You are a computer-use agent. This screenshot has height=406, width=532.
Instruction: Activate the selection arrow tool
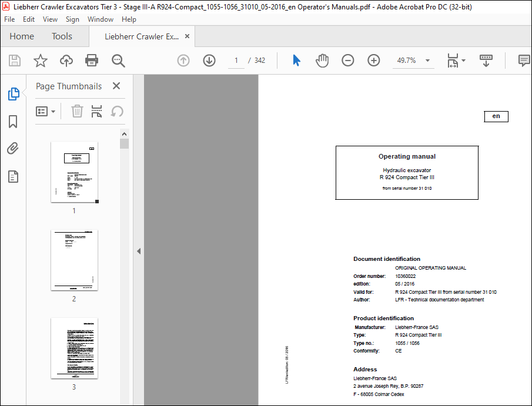coord(296,61)
